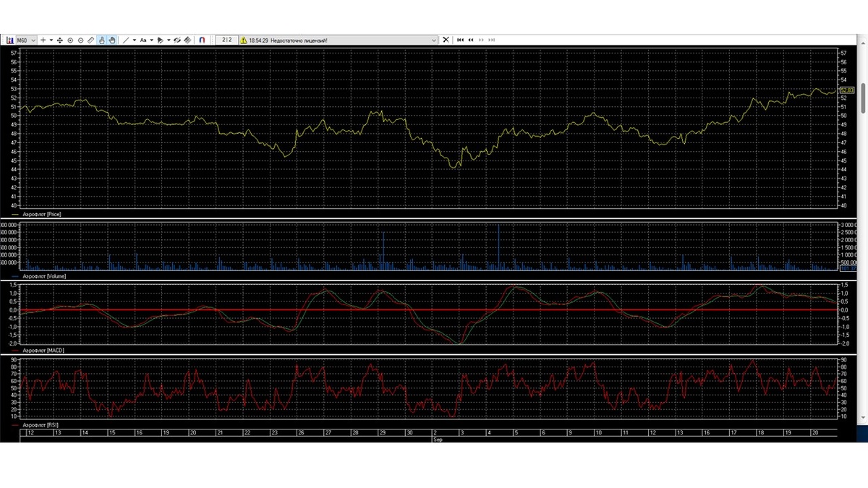Viewport: 868px width, 488px height.
Task: Select the crosshair cursor tool
Action: (43, 40)
